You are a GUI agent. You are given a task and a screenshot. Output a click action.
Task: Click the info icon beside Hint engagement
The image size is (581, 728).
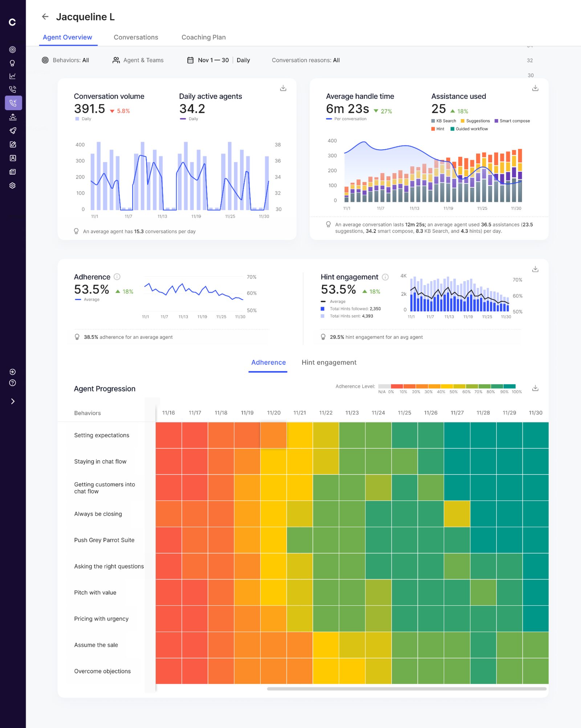[x=385, y=277]
